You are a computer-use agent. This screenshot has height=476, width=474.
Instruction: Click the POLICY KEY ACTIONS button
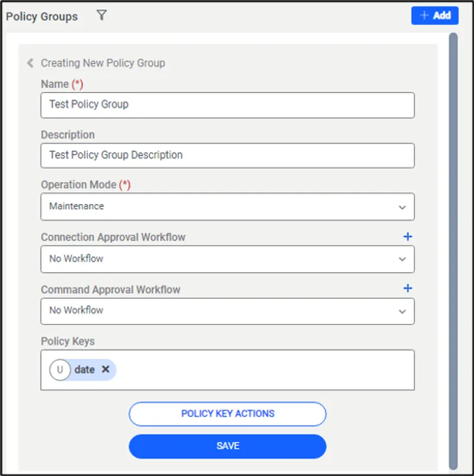228,414
